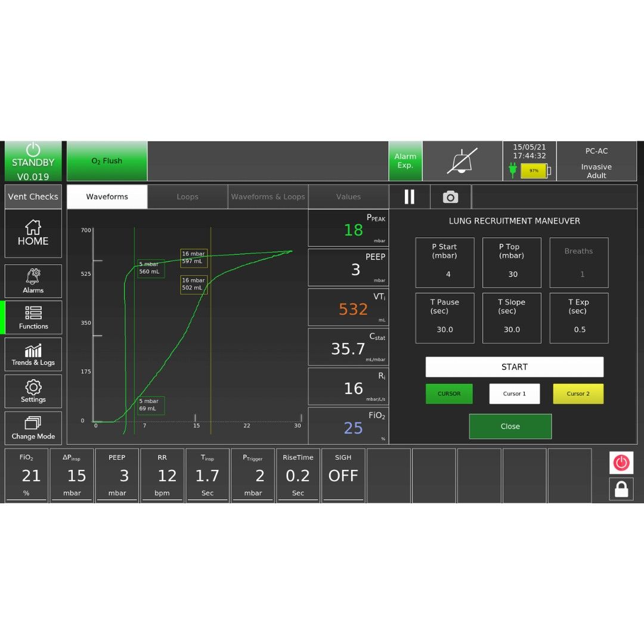Open Trends & Logs
Viewport: 644px width, 644px height.
[33, 354]
